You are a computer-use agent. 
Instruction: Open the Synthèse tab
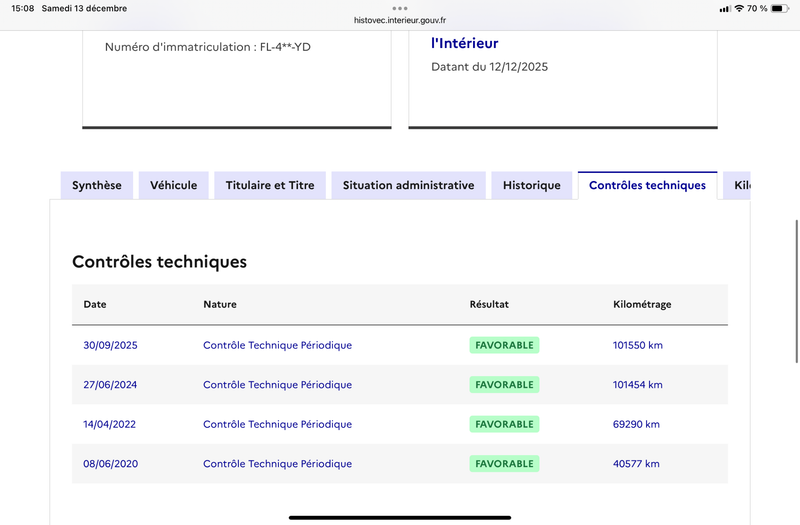pos(97,185)
